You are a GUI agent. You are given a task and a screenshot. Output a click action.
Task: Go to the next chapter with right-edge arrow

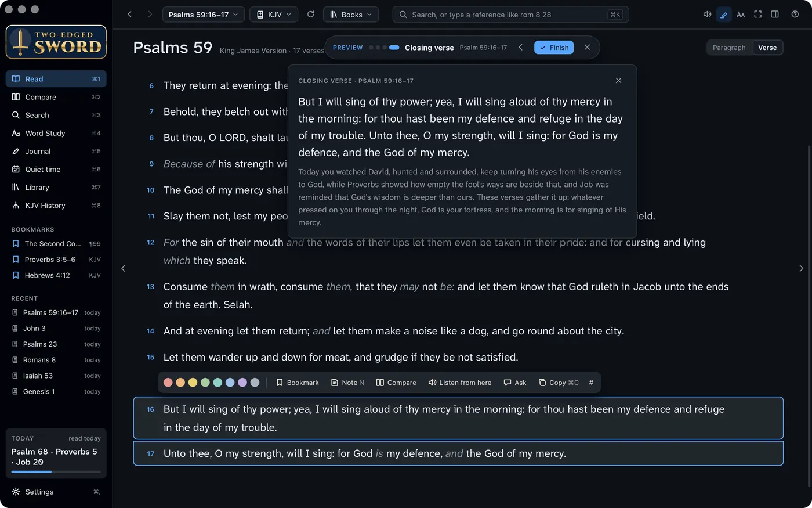[x=802, y=268]
